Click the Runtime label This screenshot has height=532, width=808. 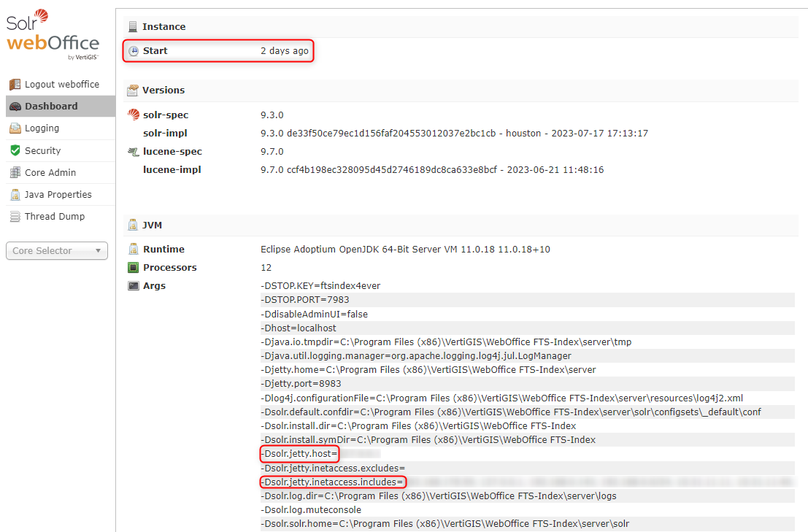coord(164,250)
